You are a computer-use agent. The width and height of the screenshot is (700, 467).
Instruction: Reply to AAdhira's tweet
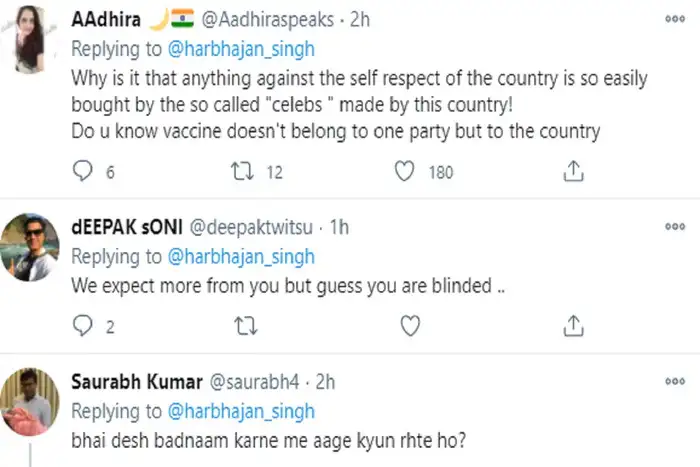pos(84,172)
